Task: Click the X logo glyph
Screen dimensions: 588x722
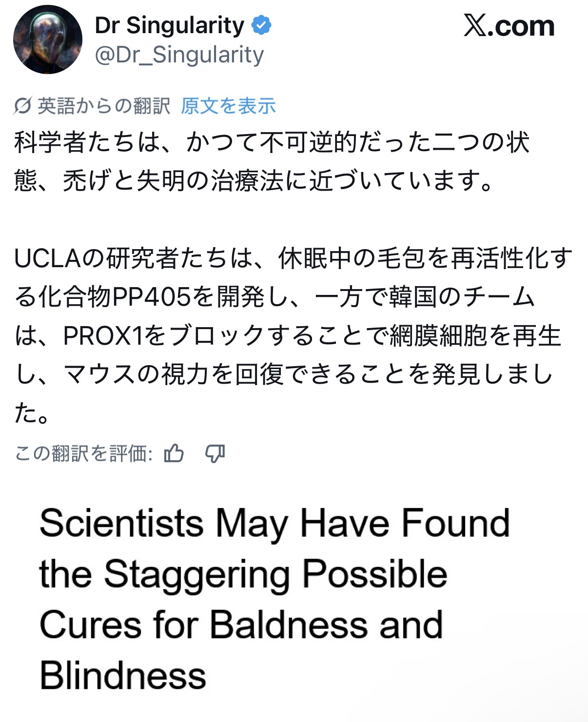Action: [x=475, y=26]
